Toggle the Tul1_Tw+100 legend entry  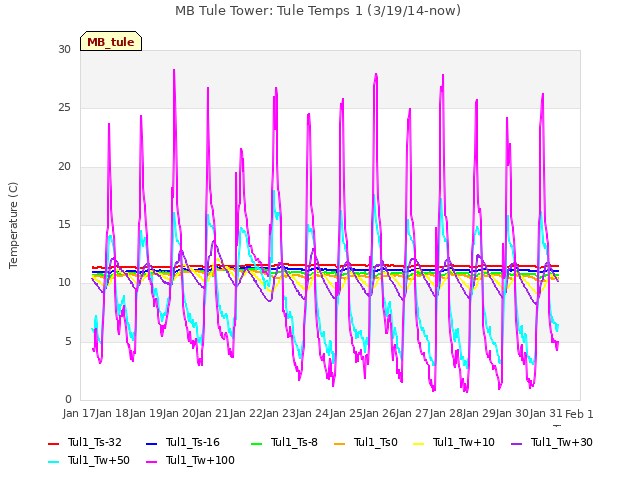pyautogui.click(x=190, y=460)
